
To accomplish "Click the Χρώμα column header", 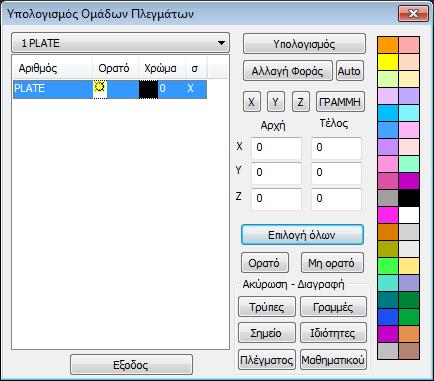I will tap(162, 68).
